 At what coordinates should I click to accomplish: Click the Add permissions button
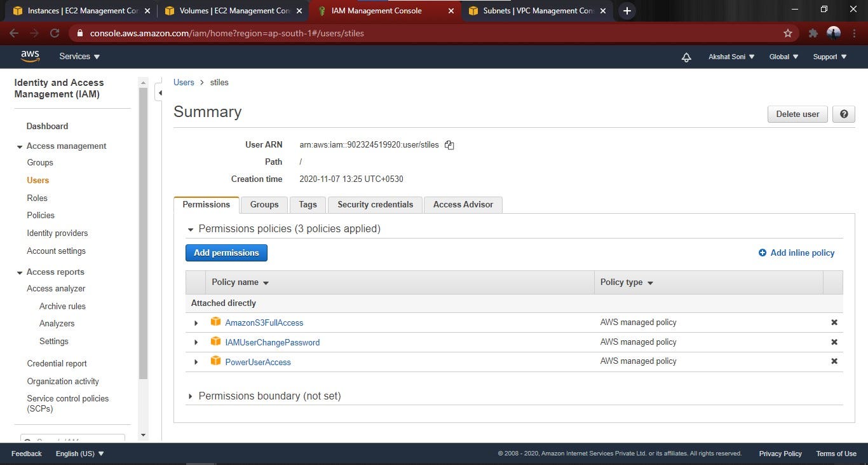coord(226,253)
